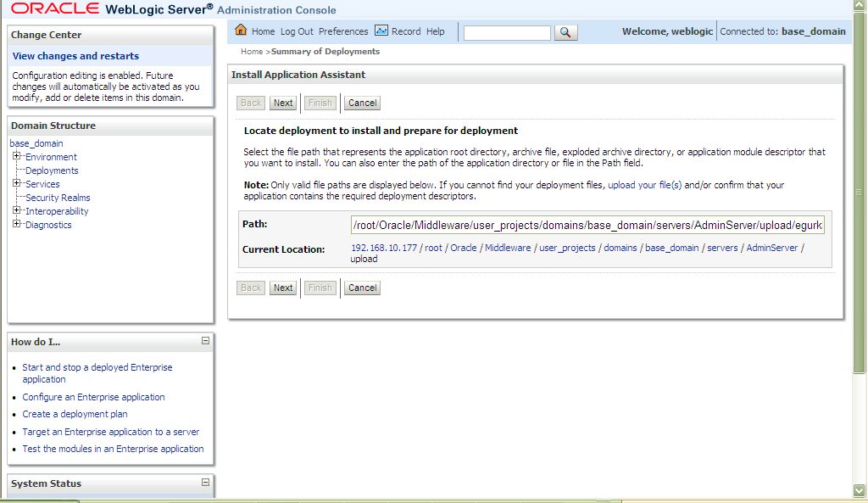This screenshot has height=503, width=868.
Task: Click Oracle in Current Location path
Action: click(x=464, y=248)
